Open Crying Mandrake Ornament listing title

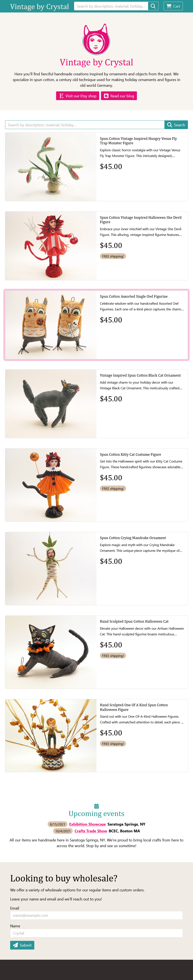click(x=133, y=538)
